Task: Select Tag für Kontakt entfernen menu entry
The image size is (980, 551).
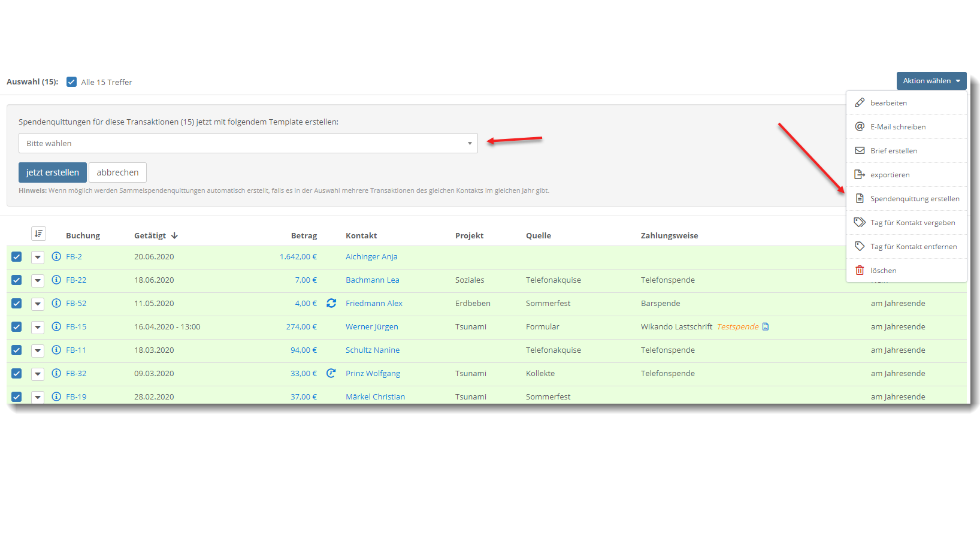Action: (913, 246)
